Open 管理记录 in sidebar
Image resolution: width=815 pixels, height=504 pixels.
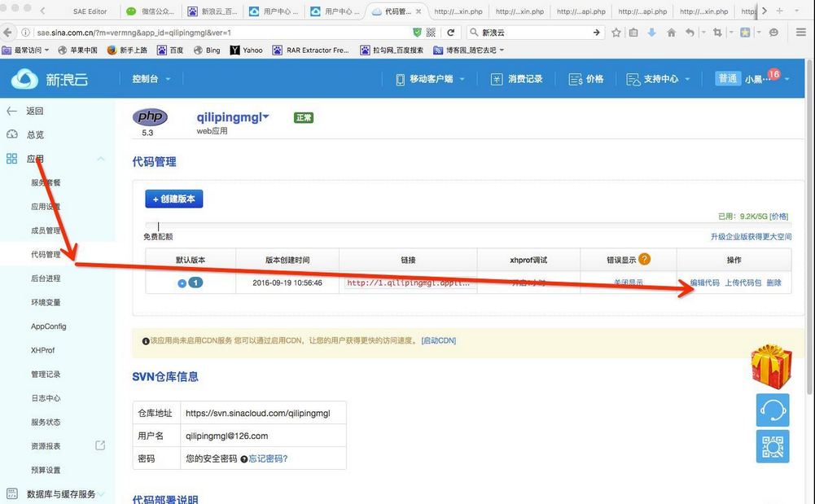click(46, 374)
